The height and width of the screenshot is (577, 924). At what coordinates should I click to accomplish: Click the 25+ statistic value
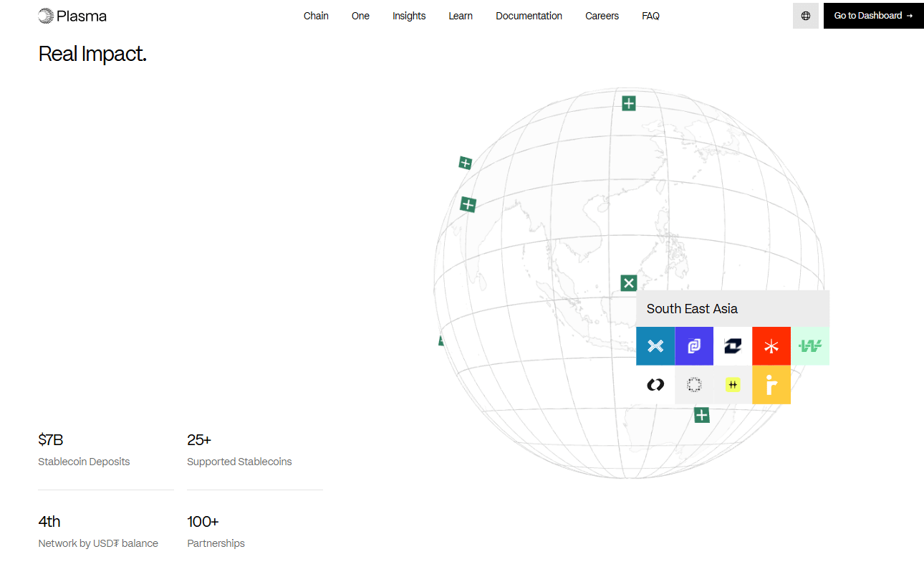(x=199, y=439)
